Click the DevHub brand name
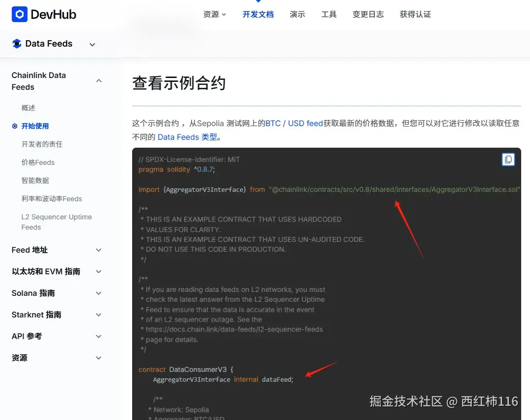The width and height of the screenshot is (530, 420). pos(54,14)
